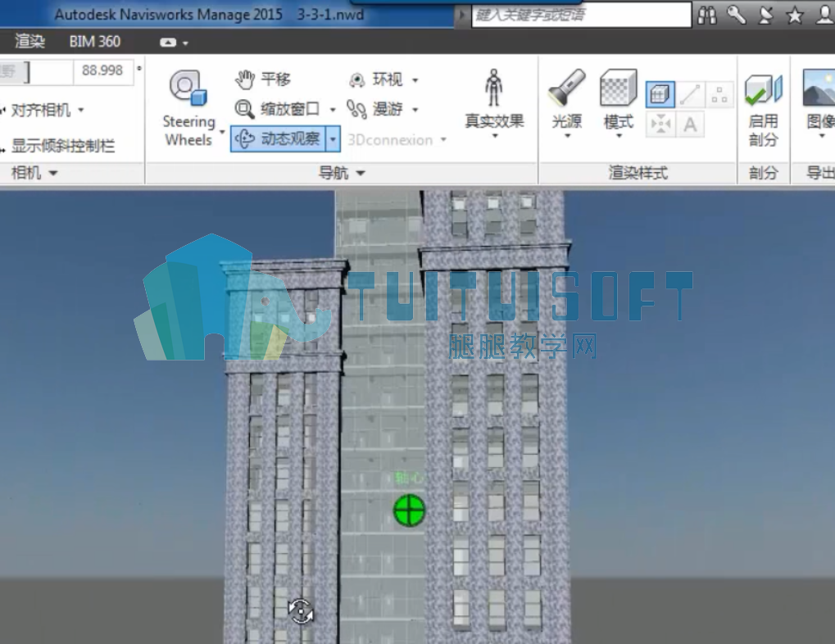Click the satellite communication center icon
Image resolution: width=835 pixels, height=644 pixels.
pos(766,16)
